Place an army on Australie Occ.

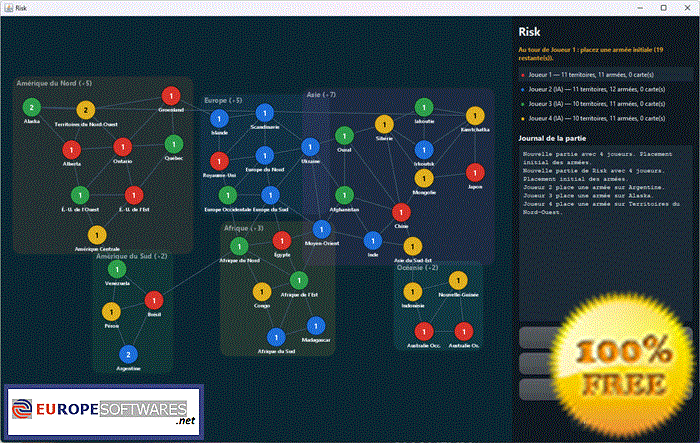pyautogui.click(x=424, y=332)
